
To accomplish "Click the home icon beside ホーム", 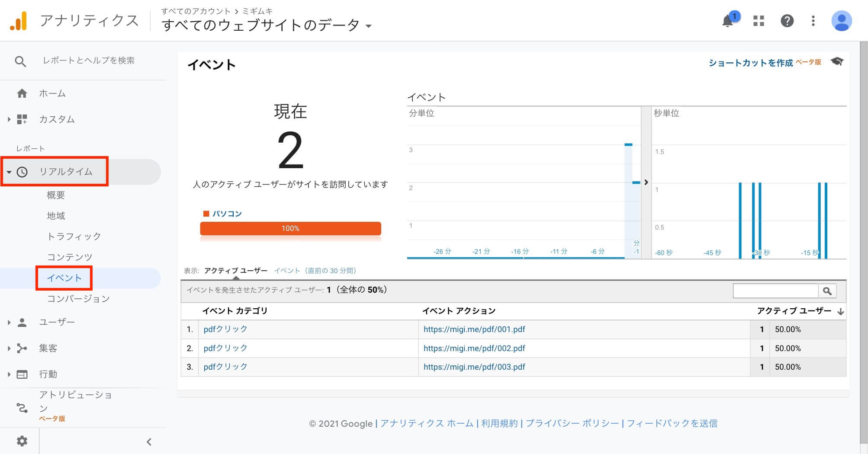I will coord(22,93).
